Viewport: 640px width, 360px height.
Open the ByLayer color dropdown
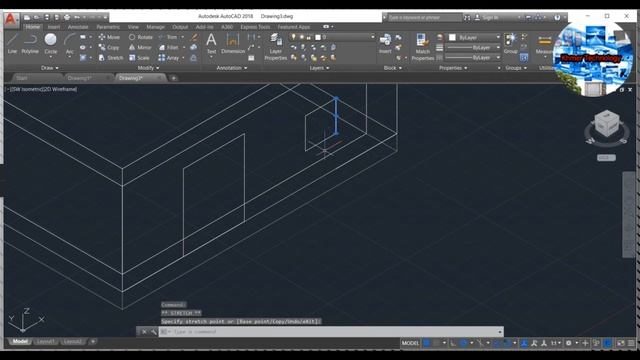pos(498,37)
